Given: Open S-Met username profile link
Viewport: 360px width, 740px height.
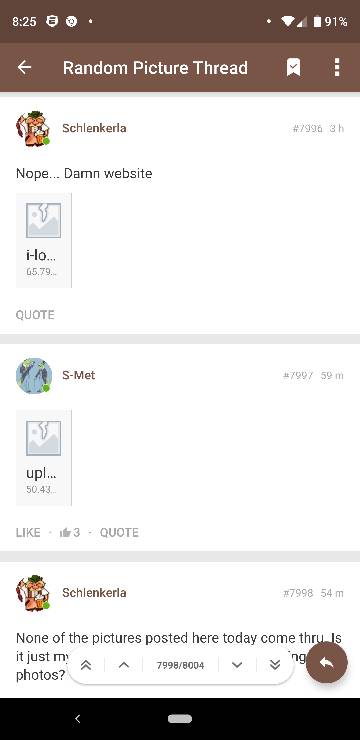Looking at the screenshot, I should pyautogui.click(x=78, y=375).
